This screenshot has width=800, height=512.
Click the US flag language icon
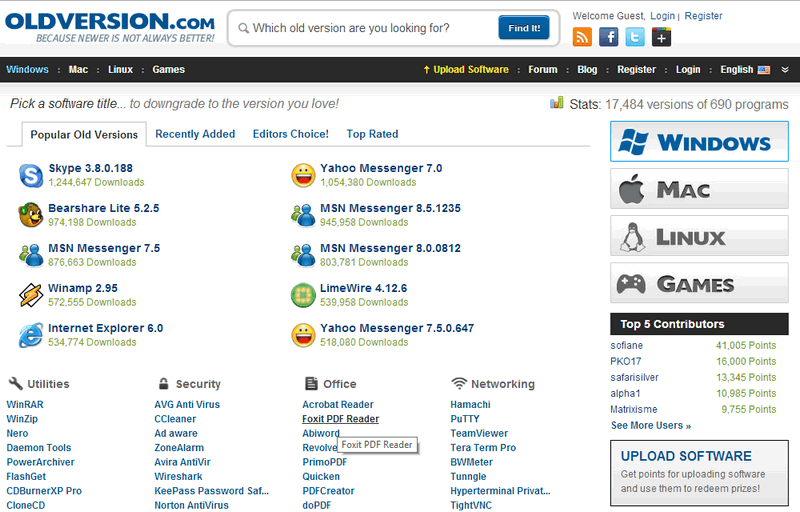point(764,70)
